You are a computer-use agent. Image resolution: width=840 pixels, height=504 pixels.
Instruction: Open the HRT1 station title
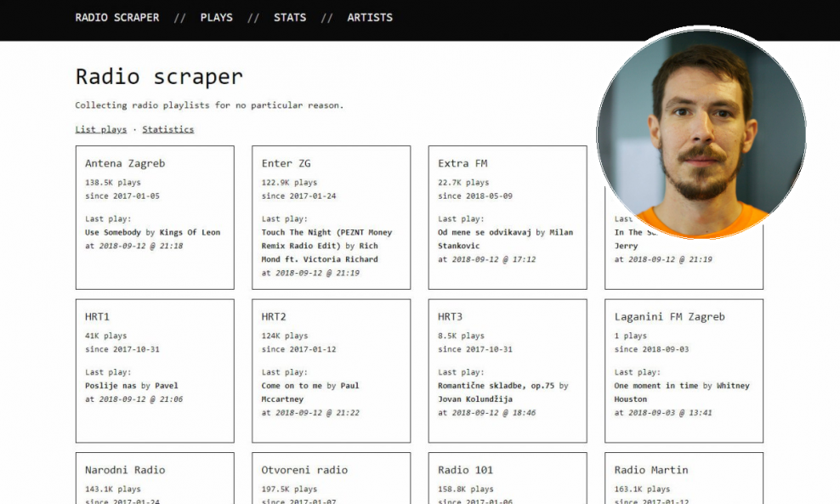click(97, 316)
